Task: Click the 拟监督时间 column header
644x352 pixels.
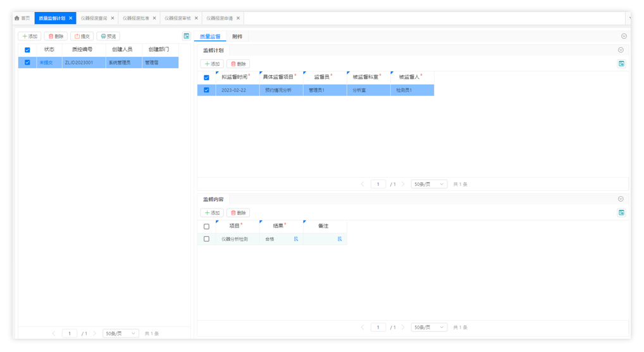Action: pos(236,76)
